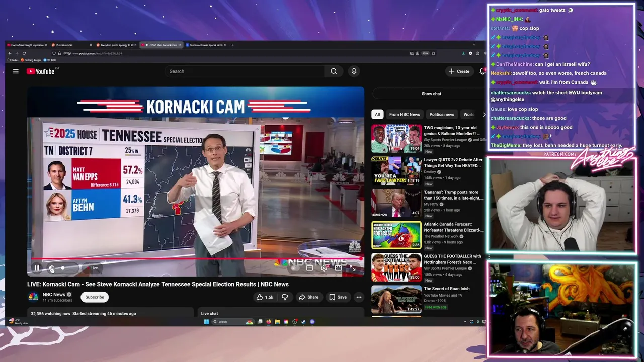This screenshot has height=362, width=644.
Task: Go to the YouTube home logo
Action: click(41, 71)
